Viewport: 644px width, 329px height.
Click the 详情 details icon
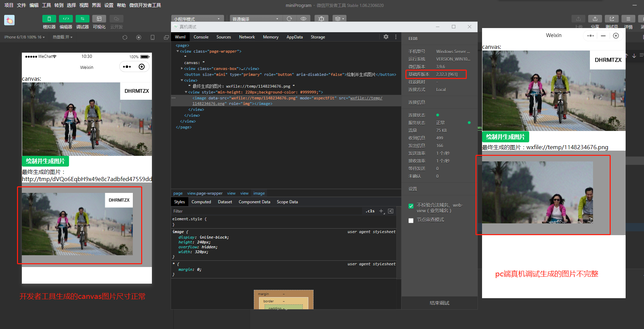pyautogui.click(x=628, y=19)
